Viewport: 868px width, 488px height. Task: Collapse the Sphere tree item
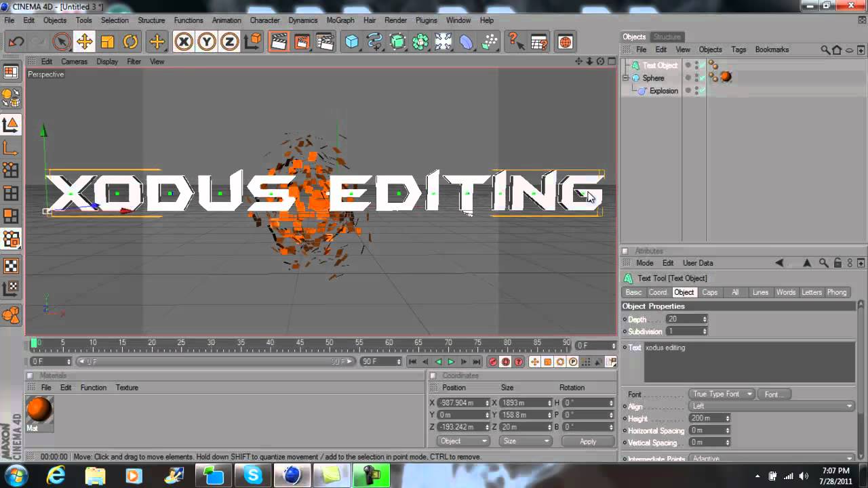point(626,78)
